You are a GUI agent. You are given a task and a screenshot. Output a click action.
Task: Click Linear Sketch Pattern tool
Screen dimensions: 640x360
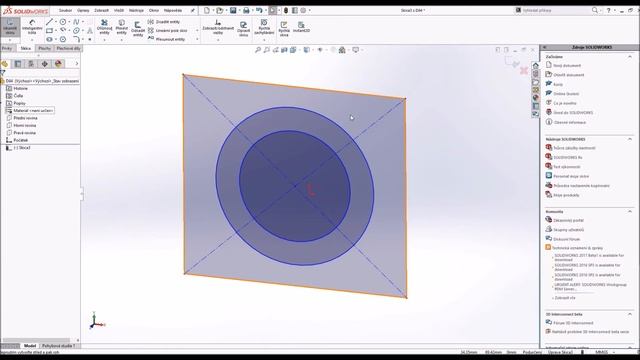(x=168, y=31)
